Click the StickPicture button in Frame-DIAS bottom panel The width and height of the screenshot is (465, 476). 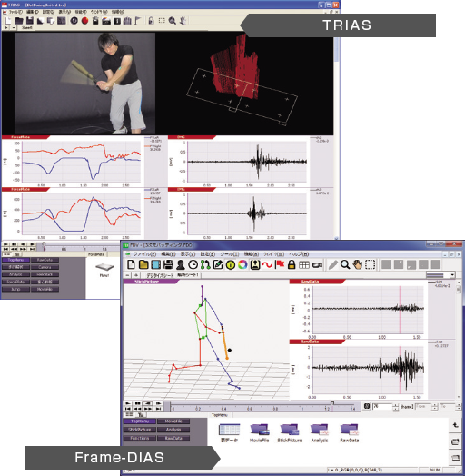tap(140, 430)
